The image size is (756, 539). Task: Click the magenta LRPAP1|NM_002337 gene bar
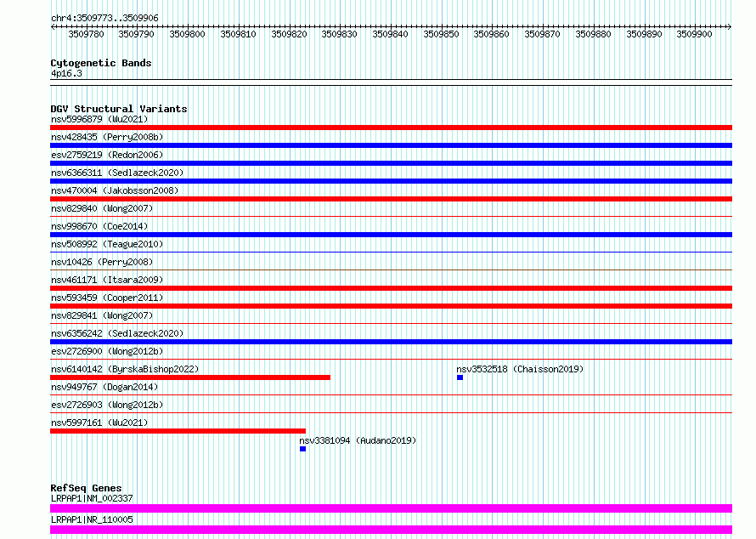tap(391, 508)
